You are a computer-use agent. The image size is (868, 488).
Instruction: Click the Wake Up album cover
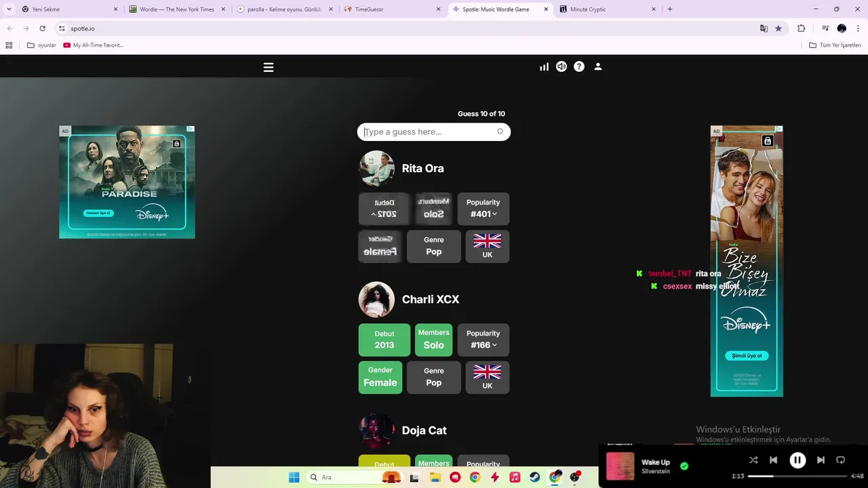pos(620,466)
